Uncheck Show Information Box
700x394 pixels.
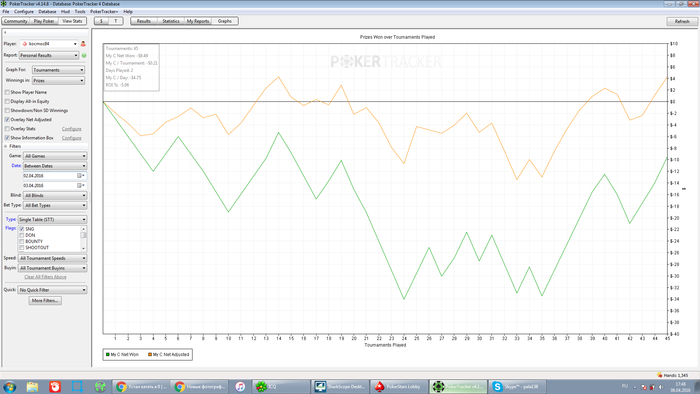pos(7,138)
